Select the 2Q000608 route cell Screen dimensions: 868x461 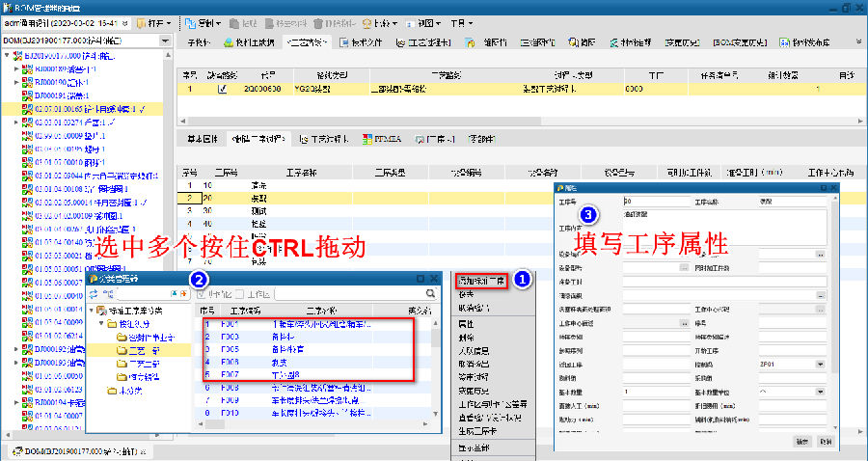(262, 89)
